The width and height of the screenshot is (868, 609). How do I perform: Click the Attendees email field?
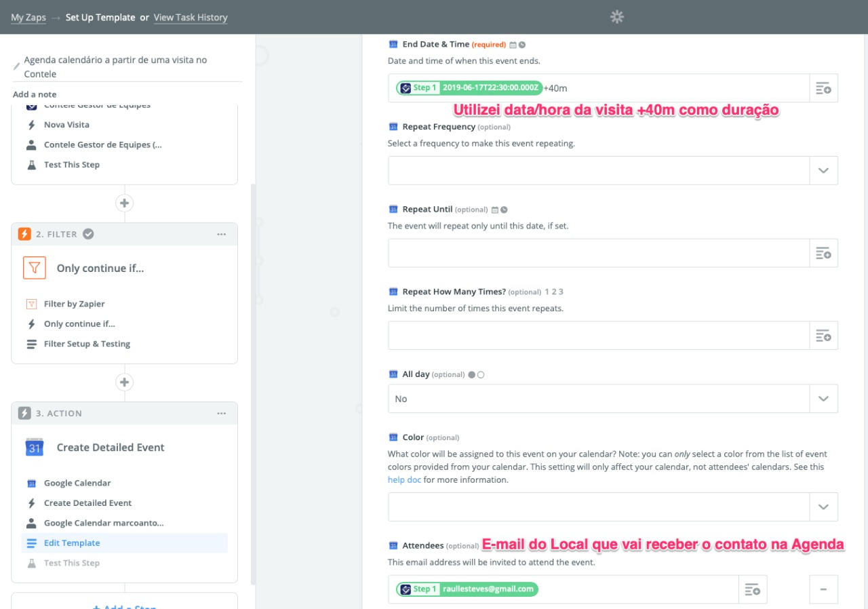point(563,589)
